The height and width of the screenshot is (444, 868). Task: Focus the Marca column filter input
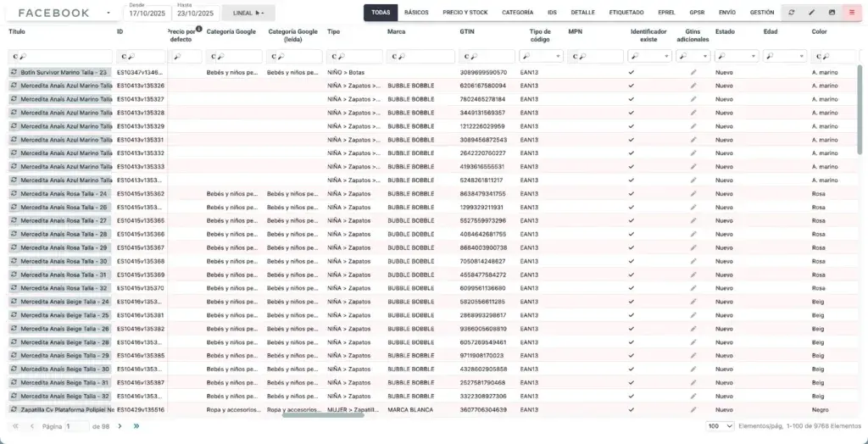(x=420, y=56)
